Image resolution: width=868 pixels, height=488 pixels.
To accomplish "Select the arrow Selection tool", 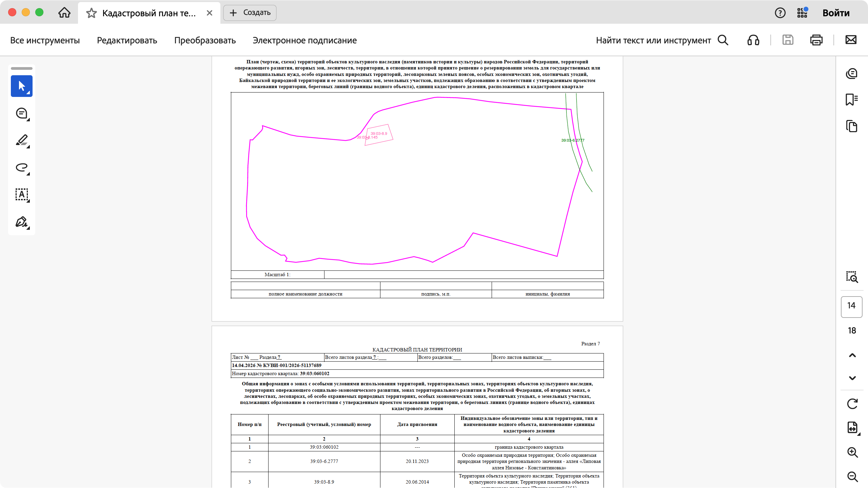I will pos(22,86).
